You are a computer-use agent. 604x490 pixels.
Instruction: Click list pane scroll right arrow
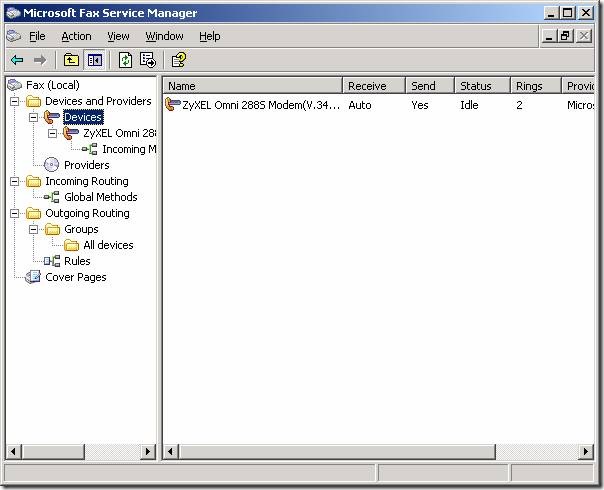coord(586,451)
